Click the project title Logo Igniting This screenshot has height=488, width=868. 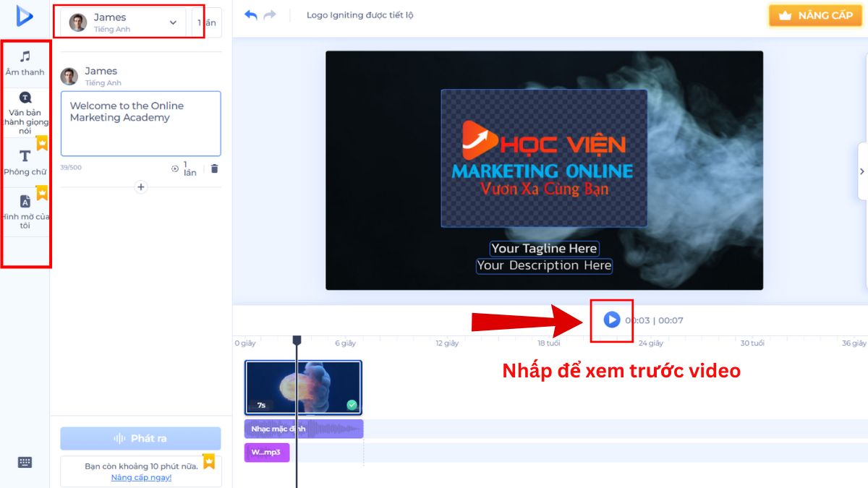[359, 15]
